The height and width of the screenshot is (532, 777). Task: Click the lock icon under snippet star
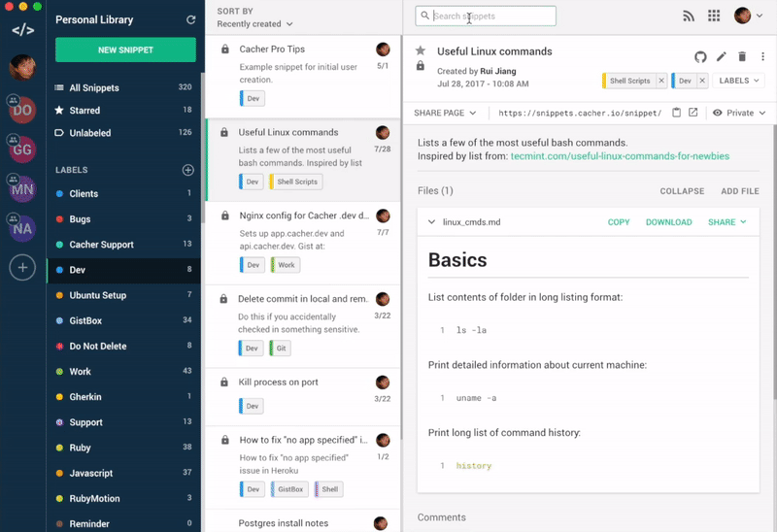click(x=421, y=66)
